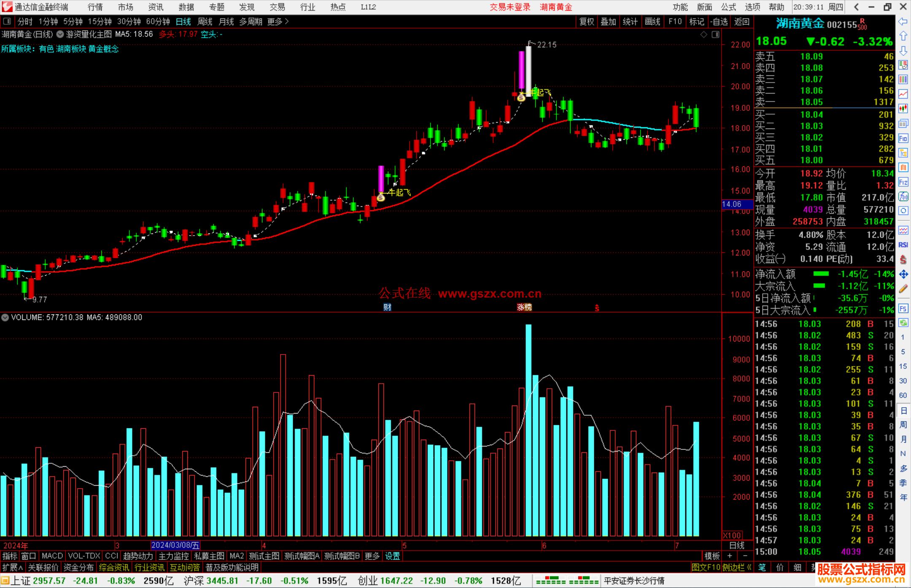Click the candlestick chart sidebar icon
Image resolution: width=911 pixels, height=588 pixels.
903,108
